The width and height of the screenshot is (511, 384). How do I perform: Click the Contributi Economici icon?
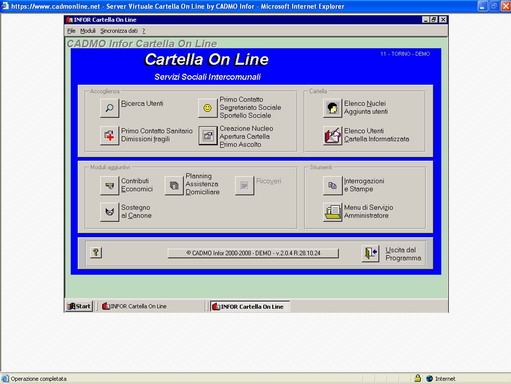click(109, 186)
